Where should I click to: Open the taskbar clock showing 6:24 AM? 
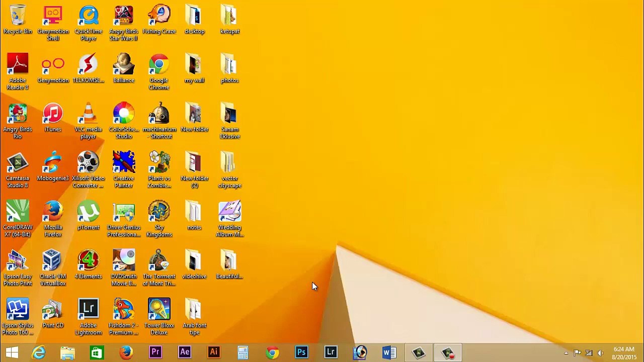(624, 353)
